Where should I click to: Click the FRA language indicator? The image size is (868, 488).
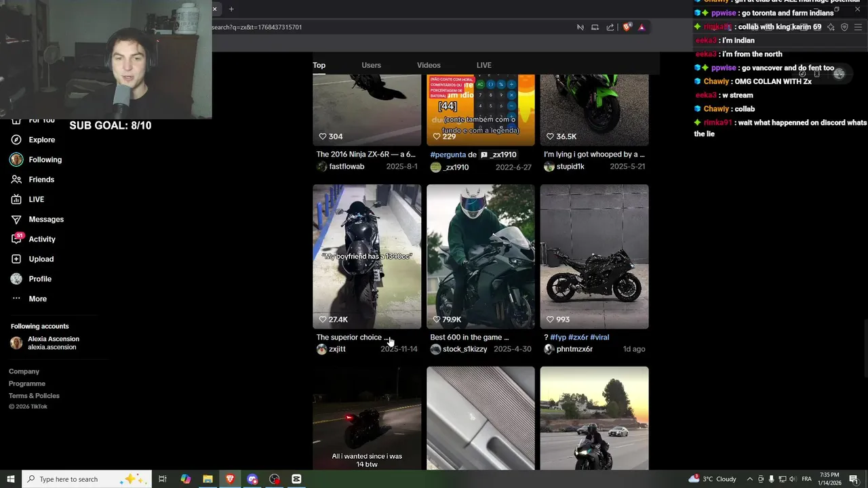click(x=807, y=479)
